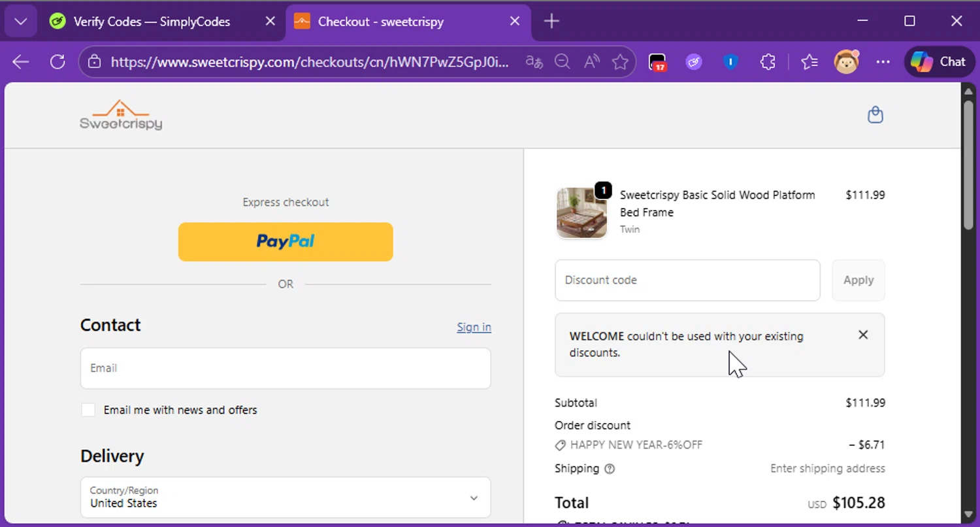The width and height of the screenshot is (980, 527).
Task: Focus the Discount code field
Action: pyautogui.click(x=687, y=280)
